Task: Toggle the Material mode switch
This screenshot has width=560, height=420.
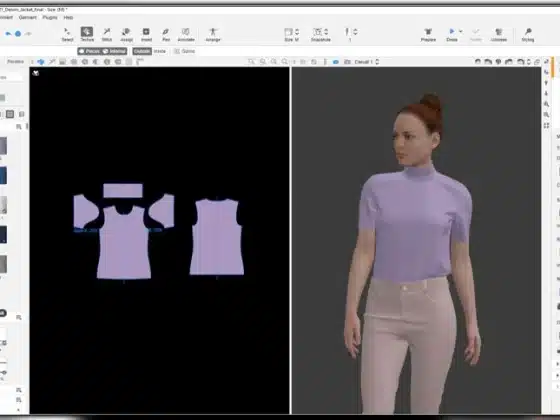Action: [115, 51]
